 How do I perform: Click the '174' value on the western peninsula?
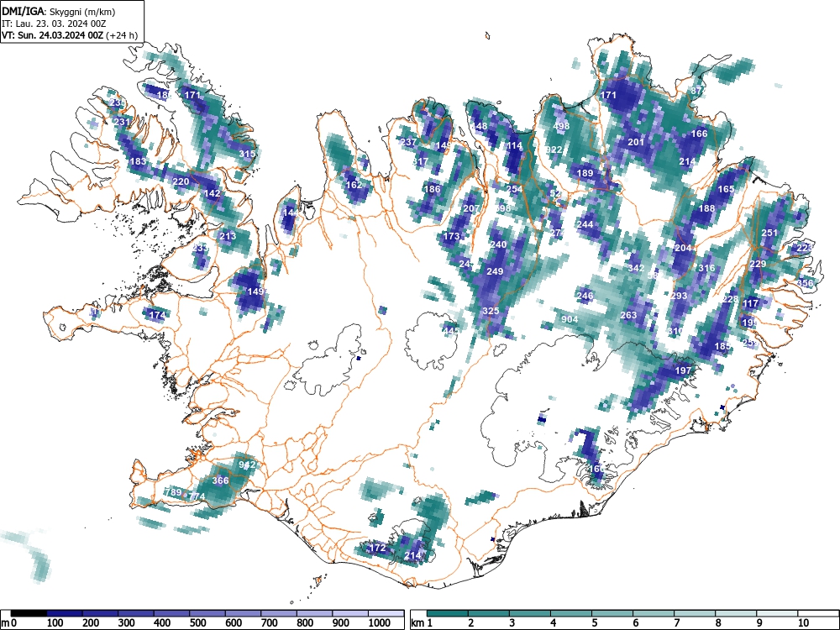tap(157, 315)
